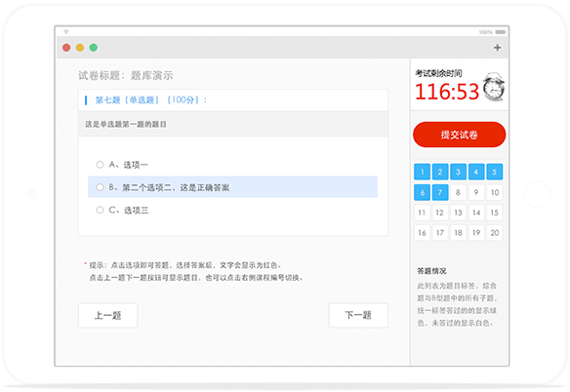Viewport: 570px width, 392px height.
Task: Jump to question 17
Action: coord(440,233)
